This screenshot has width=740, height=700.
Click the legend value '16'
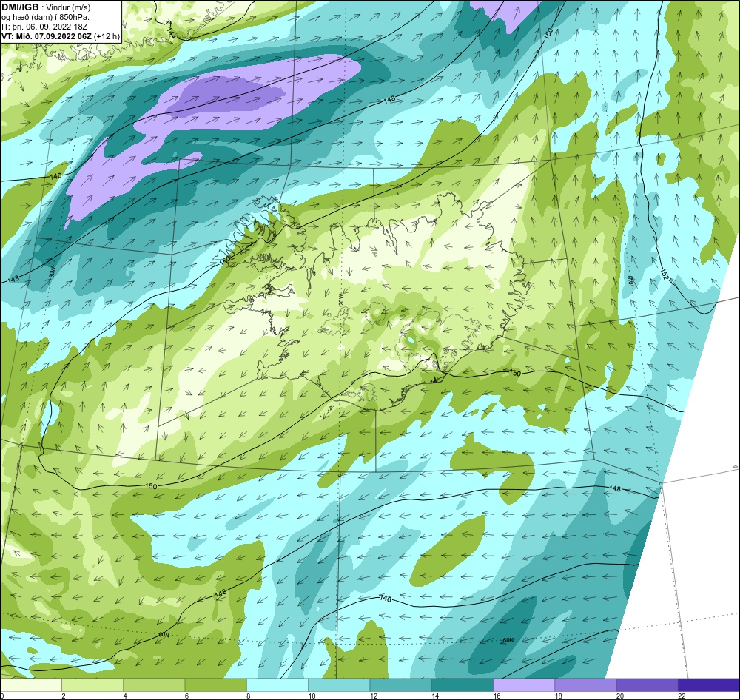click(497, 696)
